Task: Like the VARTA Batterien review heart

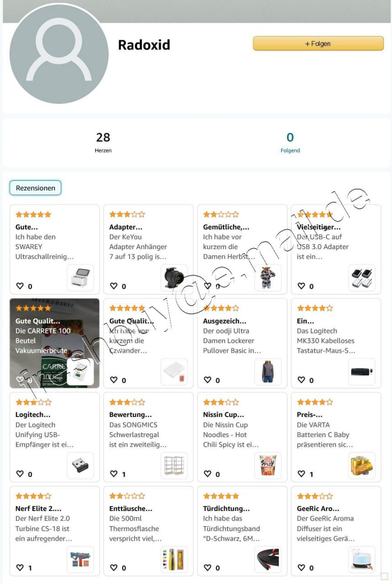Action: point(301,474)
